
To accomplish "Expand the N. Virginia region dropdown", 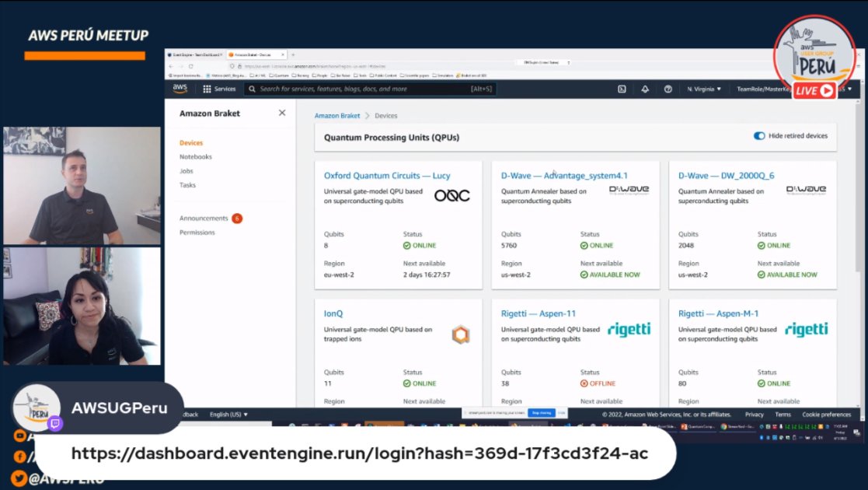I will click(704, 89).
